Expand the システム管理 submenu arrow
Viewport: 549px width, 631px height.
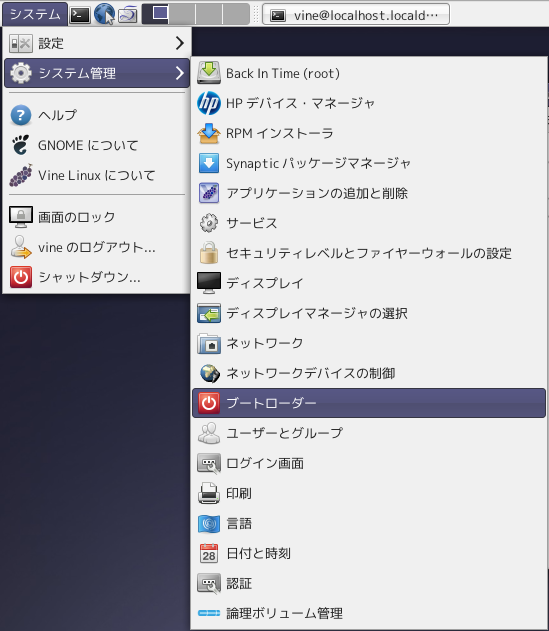coord(180,73)
